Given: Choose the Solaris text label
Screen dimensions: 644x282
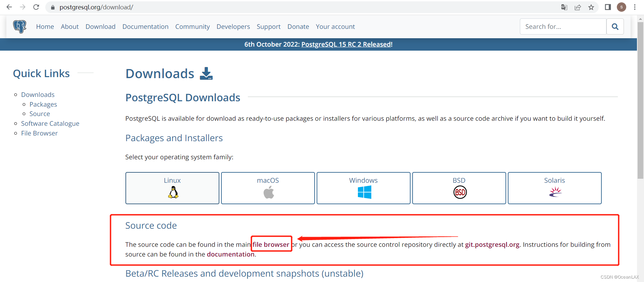Looking at the screenshot, I should (x=554, y=180).
